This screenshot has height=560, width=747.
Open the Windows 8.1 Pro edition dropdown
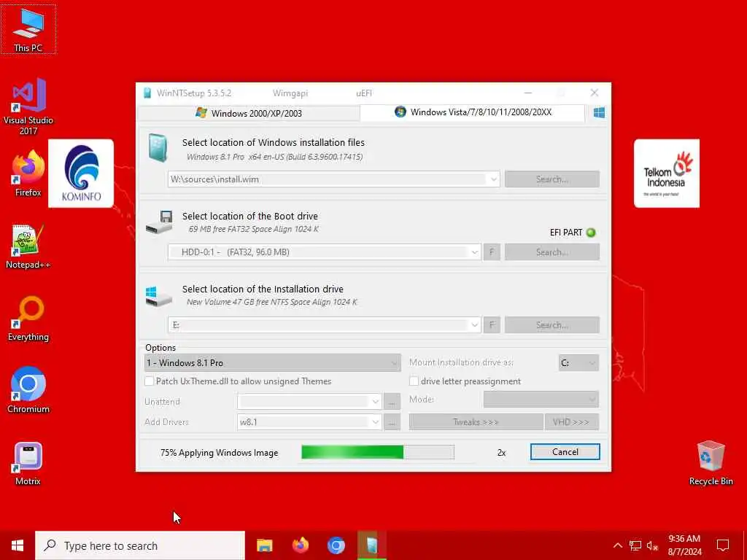pos(273,363)
